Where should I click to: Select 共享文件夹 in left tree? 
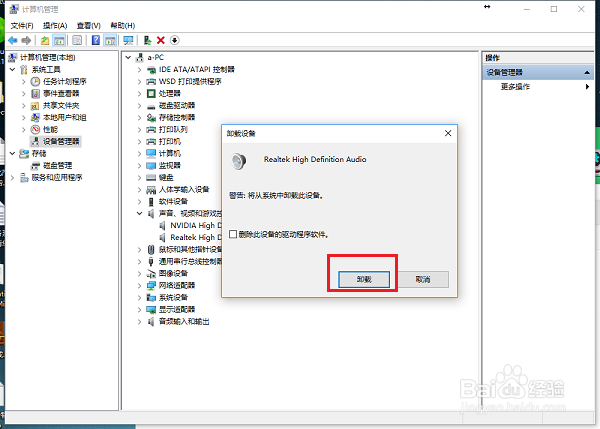[61, 106]
